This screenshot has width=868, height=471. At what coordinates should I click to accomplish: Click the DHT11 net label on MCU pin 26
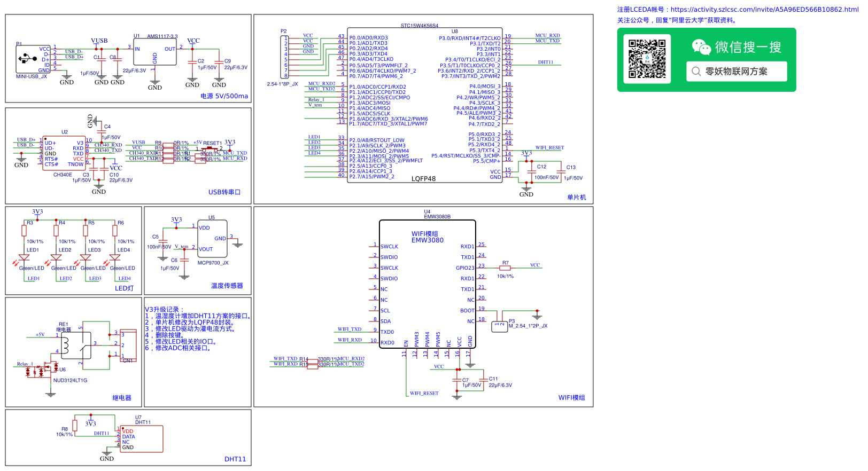546,62
